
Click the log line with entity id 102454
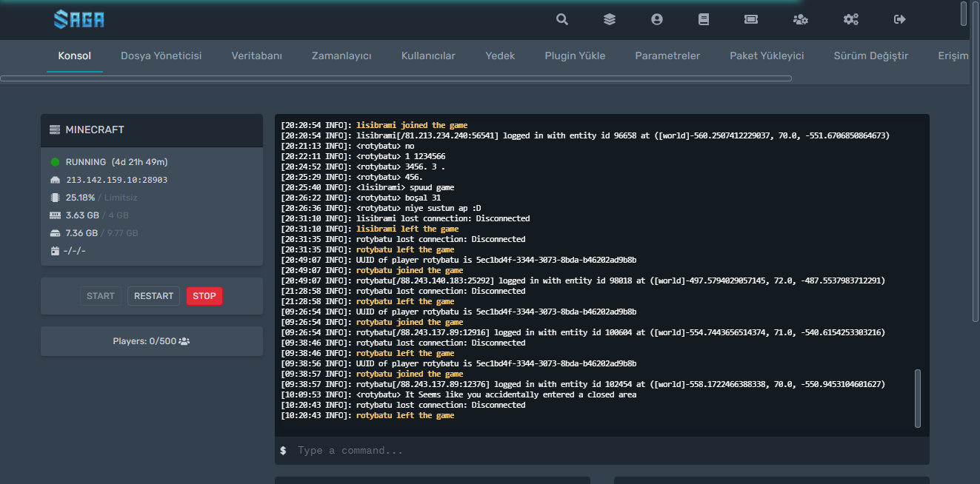(x=583, y=384)
